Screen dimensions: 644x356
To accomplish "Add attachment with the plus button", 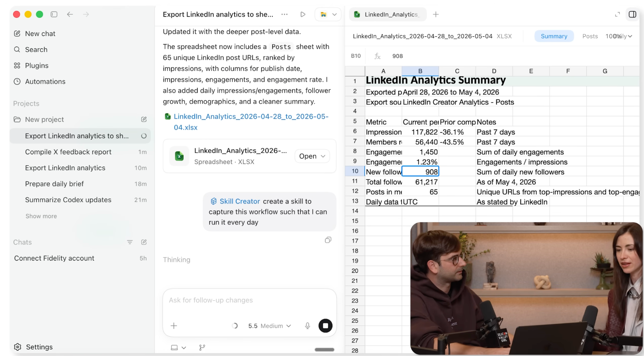I will click(174, 326).
